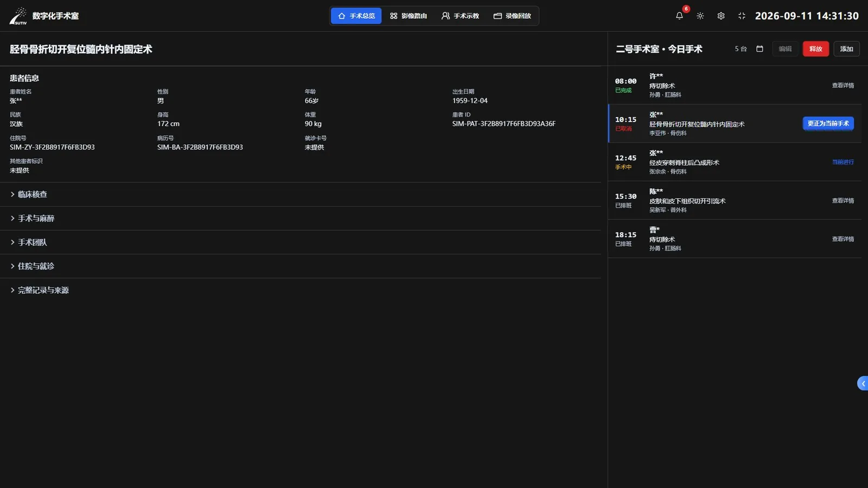This screenshot has height=488, width=868.
Task: Expand the 完整记录与来源 section
Action: 301,290
